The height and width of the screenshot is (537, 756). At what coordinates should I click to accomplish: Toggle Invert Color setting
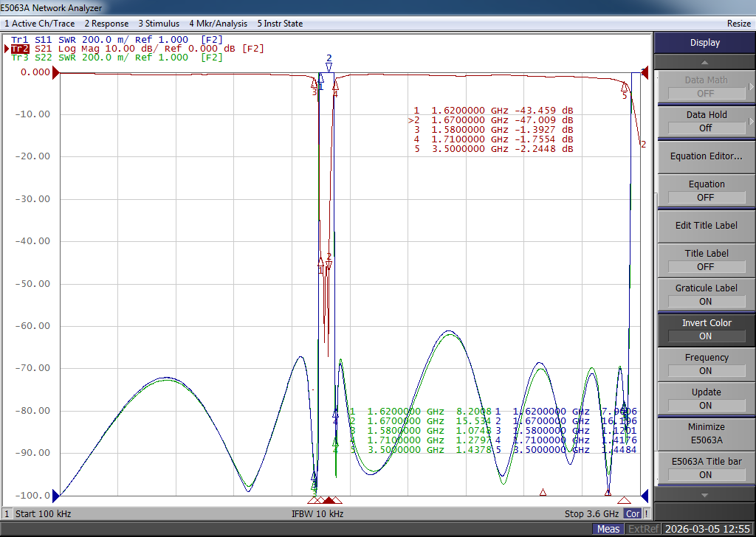[705, 329]
